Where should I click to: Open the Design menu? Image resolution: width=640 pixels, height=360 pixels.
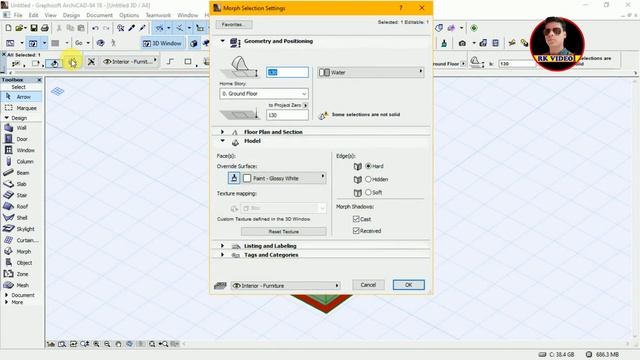[x=71, y=15]
